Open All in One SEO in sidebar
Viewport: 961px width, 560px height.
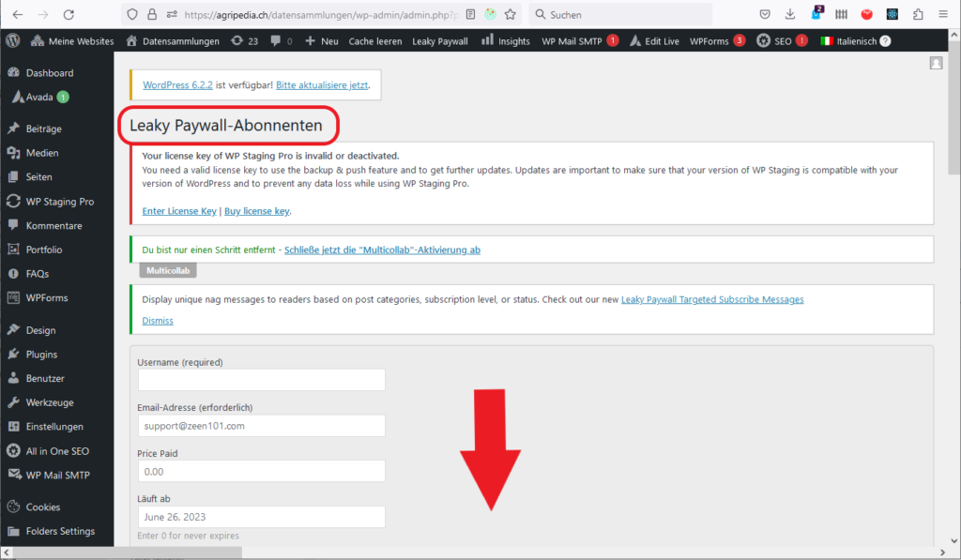(57, 451)
